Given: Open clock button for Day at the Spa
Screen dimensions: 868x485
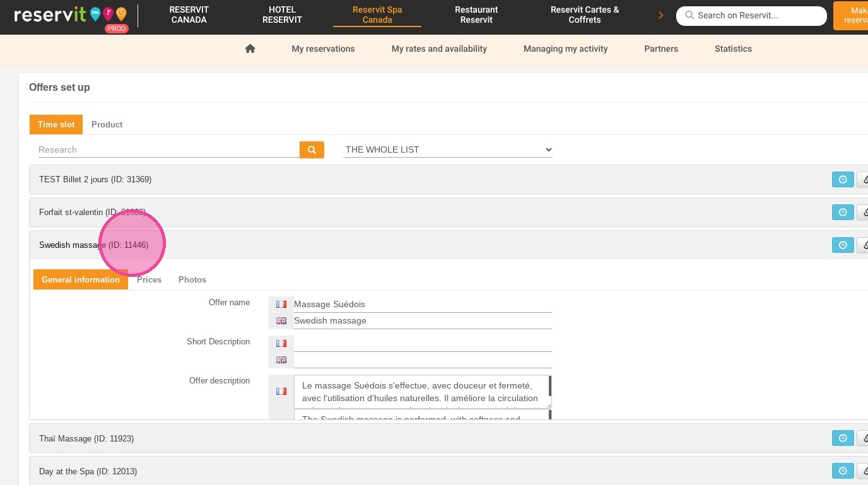Looking at the screenshot, I should [x=843, y=471].
